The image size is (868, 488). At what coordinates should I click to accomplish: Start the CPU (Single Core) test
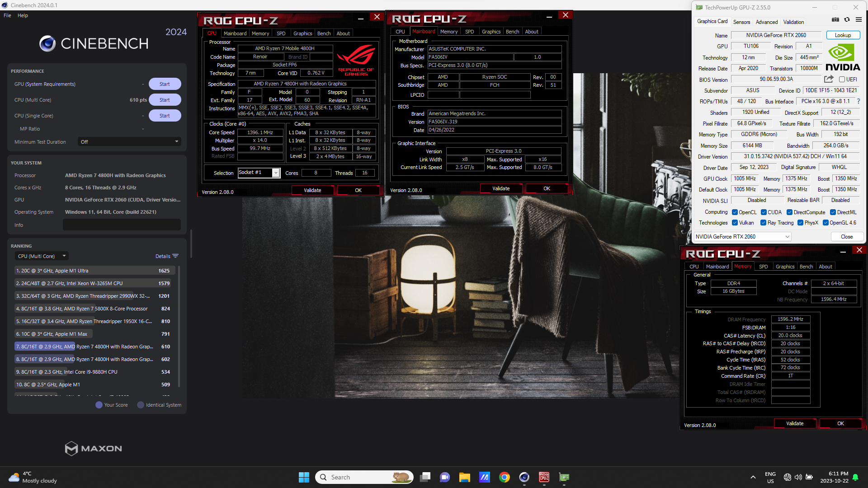point(165,116)
